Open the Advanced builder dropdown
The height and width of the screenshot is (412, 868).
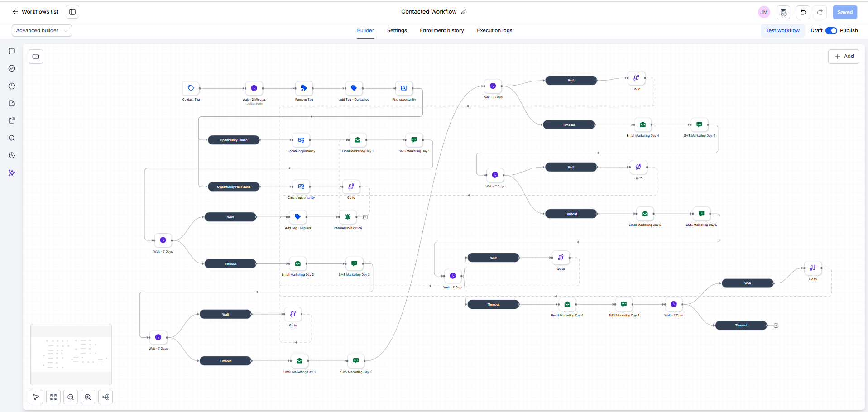pos(42,30)
